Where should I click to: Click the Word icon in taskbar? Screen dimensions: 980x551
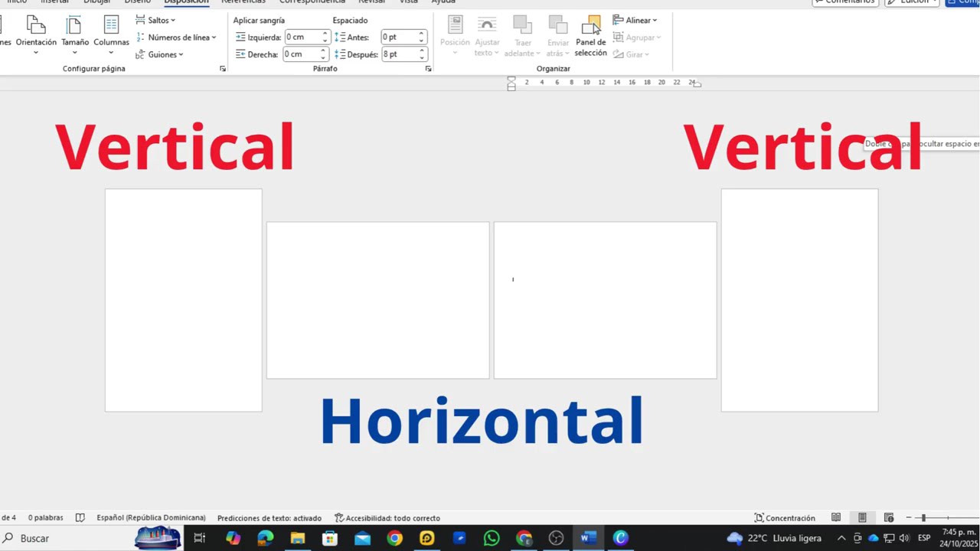pyautogui.click(x=588, y=539)
